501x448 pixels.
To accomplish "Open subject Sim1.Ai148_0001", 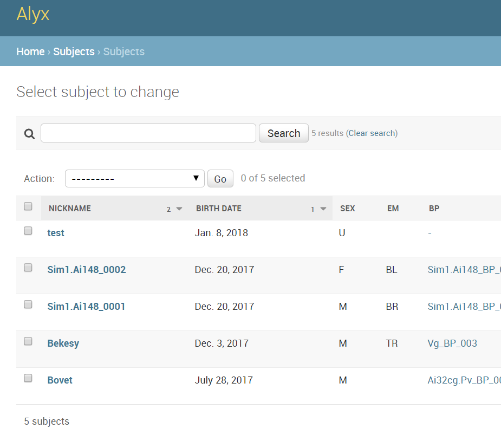I will pos(86,306).
